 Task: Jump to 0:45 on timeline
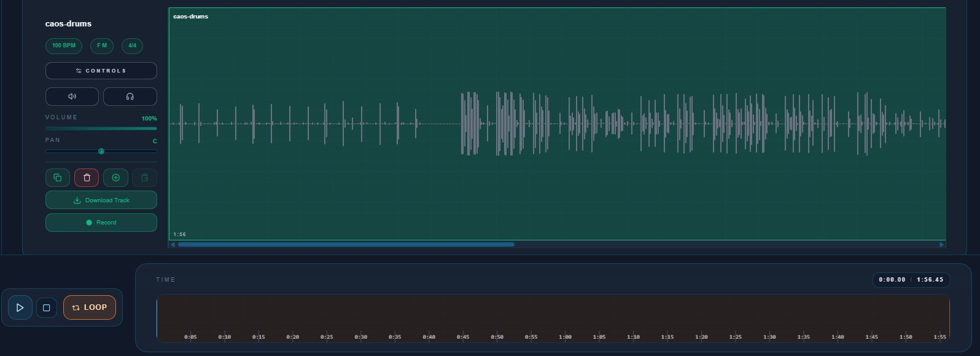[463, 337]
